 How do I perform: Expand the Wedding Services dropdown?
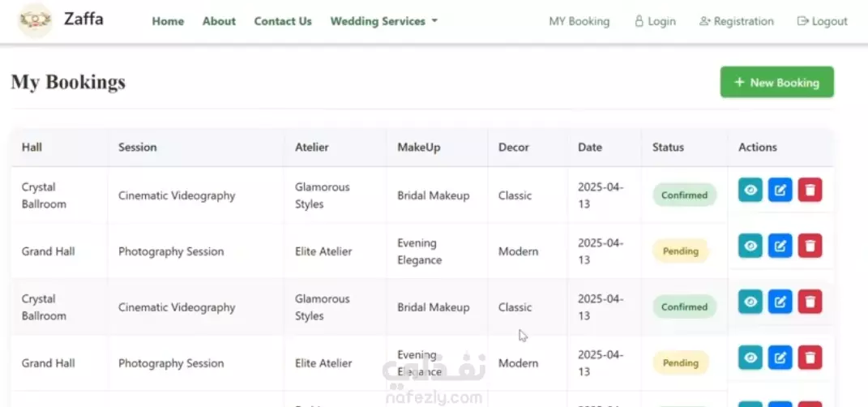click(383, 21)
